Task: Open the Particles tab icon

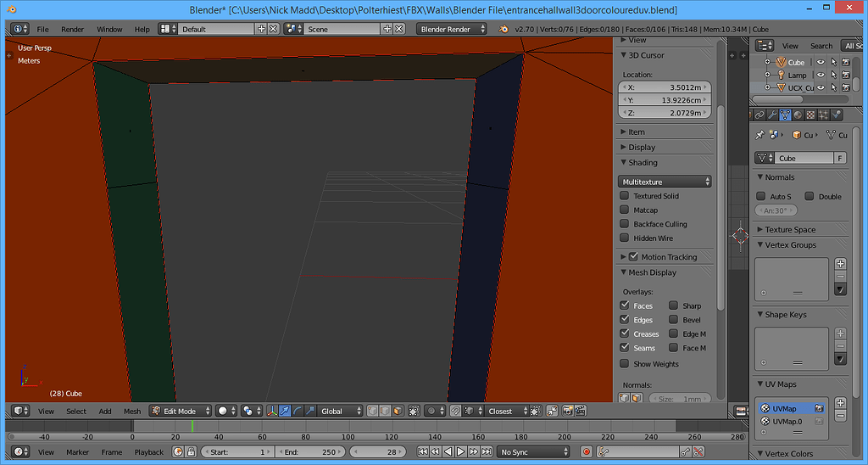Action: (x=823, y=115)
